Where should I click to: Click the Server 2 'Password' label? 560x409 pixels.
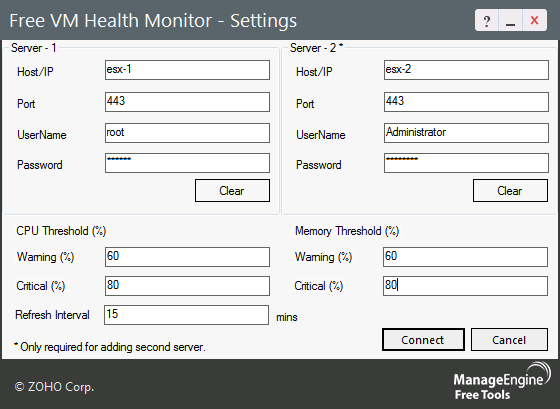319,165
